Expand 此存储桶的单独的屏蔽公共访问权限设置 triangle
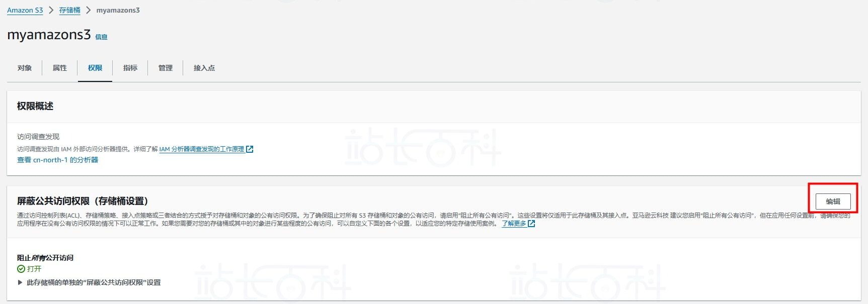Screen dimensions: 868x304 point(20,282)
